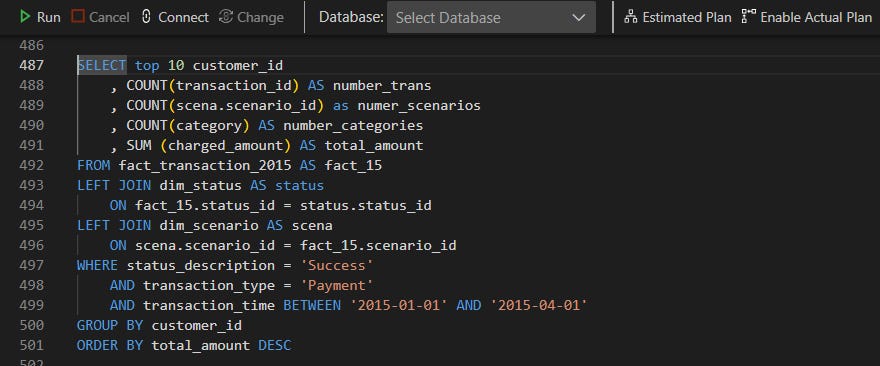This screenshot has width=880, height=366.
Task: Click the 'Payment' string literal
Action: pos(337,286)
